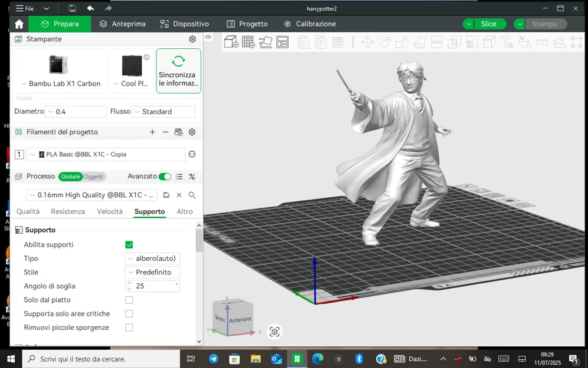Click the undo arrow icon
588x368 pixels.
[91, 8]
